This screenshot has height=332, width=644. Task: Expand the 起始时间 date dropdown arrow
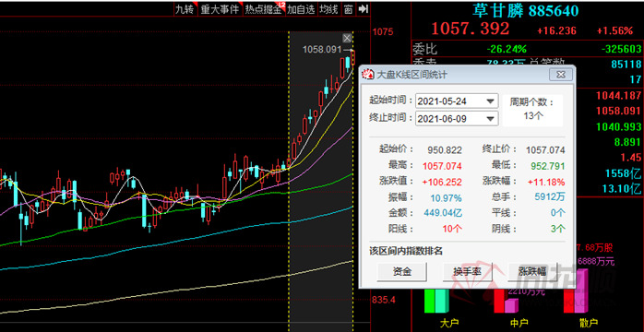(x=490, y=101)
